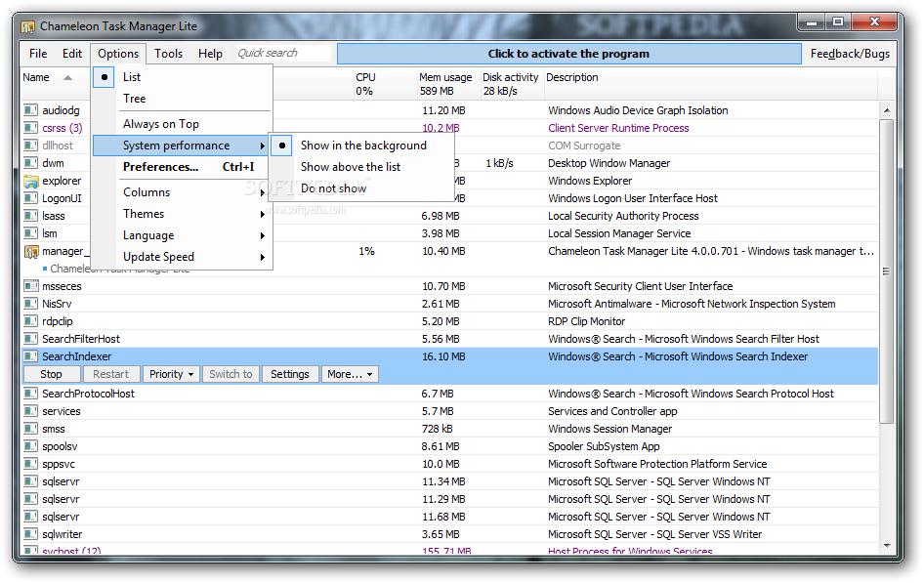Expand the Themes submenu
Image resolution: width=924 pixels, height=583 pixels.
(183, 215)
